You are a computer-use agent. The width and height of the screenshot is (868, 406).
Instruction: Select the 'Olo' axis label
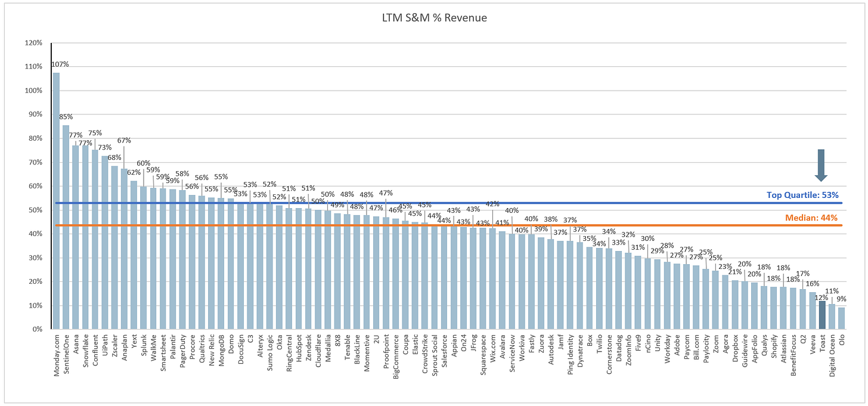[x=842, y=340]
